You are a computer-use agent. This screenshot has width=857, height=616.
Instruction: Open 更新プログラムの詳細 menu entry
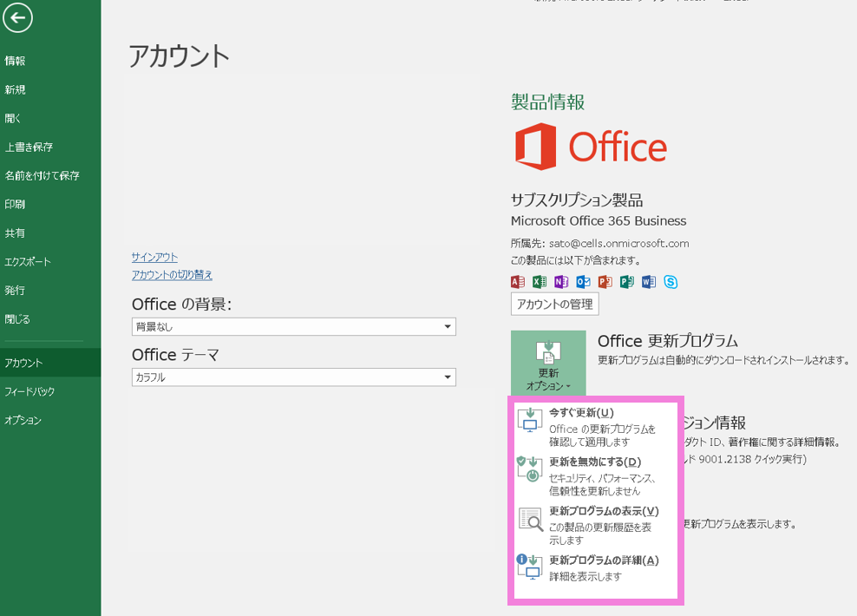coord(604,560)
